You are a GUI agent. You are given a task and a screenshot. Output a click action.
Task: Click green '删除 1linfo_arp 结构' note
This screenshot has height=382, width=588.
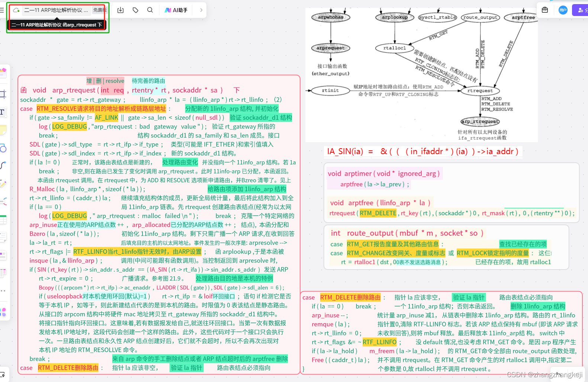click(x=538, y=306)
